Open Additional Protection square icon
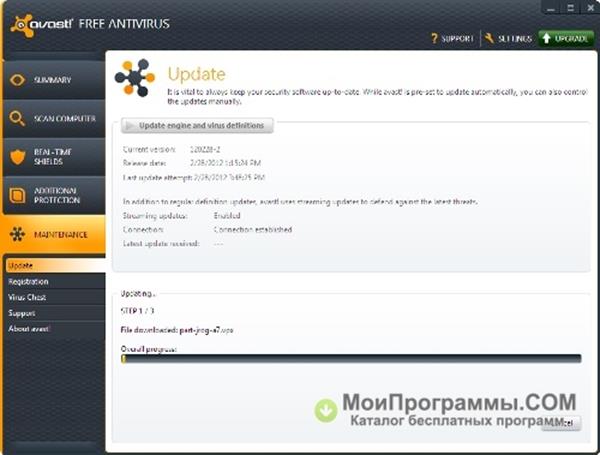600x455 pixels. click(x=17, y=195)
